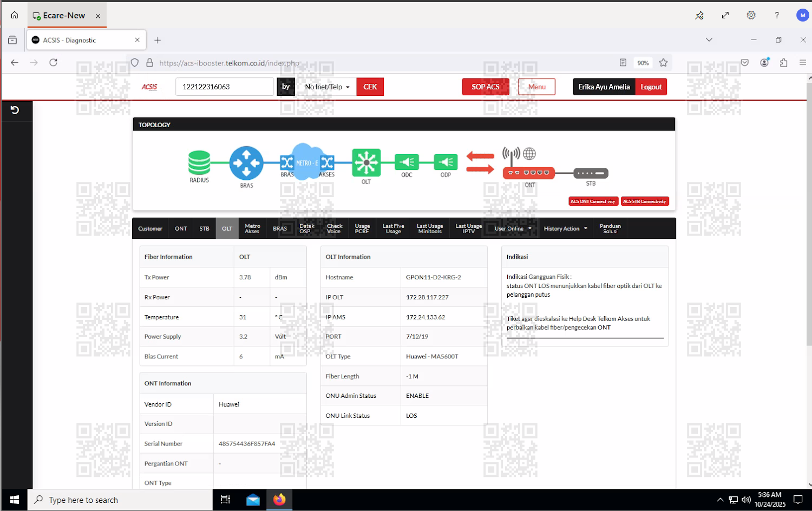The width and height of the screenshot is (812, 511).
Task: Click the red CEK button
Action: pyautogui.click(x=370, y=87)
